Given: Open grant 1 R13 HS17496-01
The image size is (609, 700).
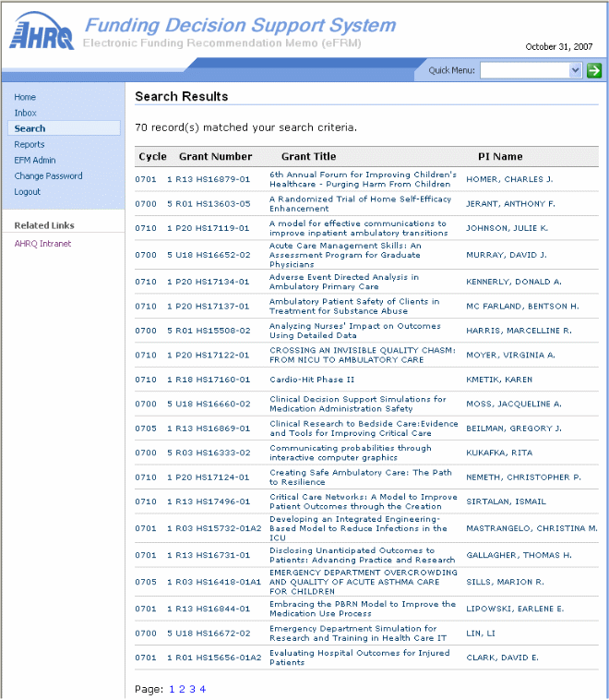Looking at the screenshot, I should tap(209, 501).
